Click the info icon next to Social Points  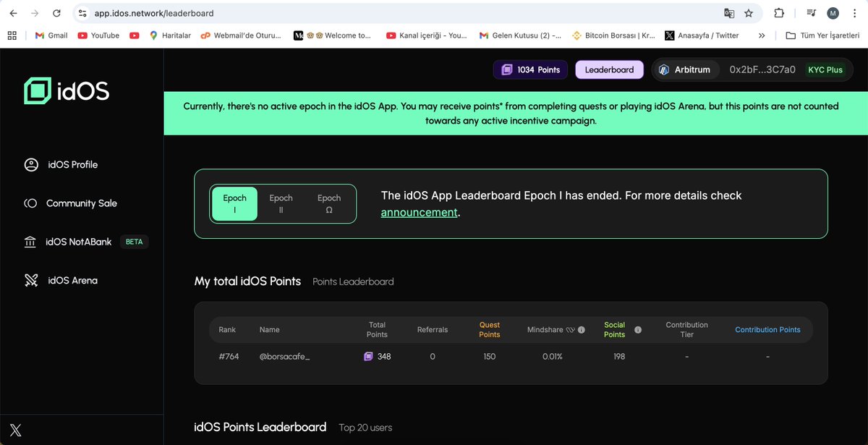coord(638,330)
